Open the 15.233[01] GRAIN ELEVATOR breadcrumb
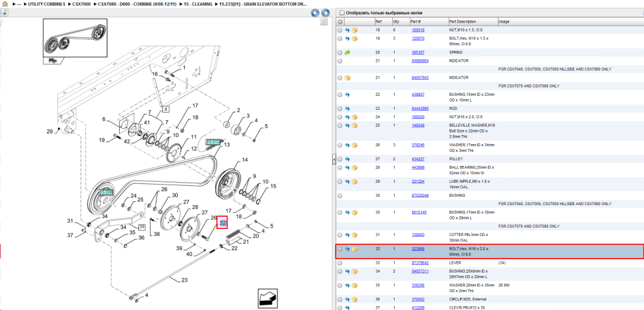644x310 pixels. [x=263, y=4]
